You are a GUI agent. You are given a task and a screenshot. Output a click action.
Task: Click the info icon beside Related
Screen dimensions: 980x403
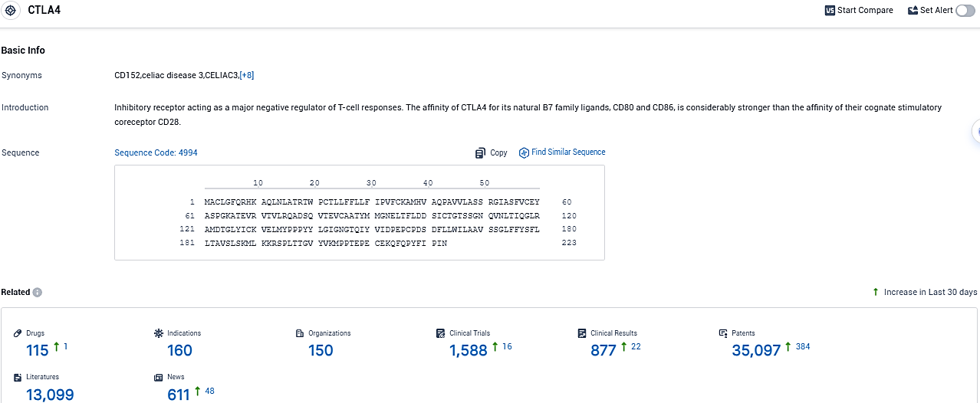38,293
